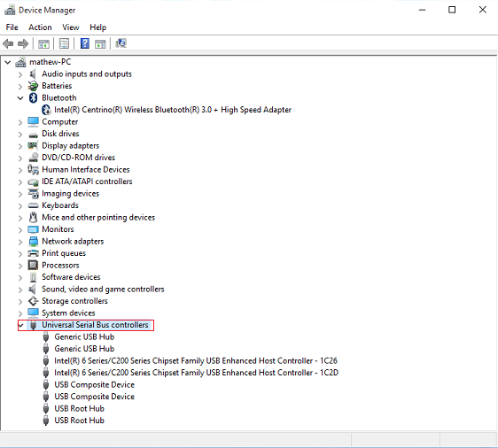Expand the Display adapters node
Image resolution: width=498 pixels, height=448 pixels.
pos(20,146)
